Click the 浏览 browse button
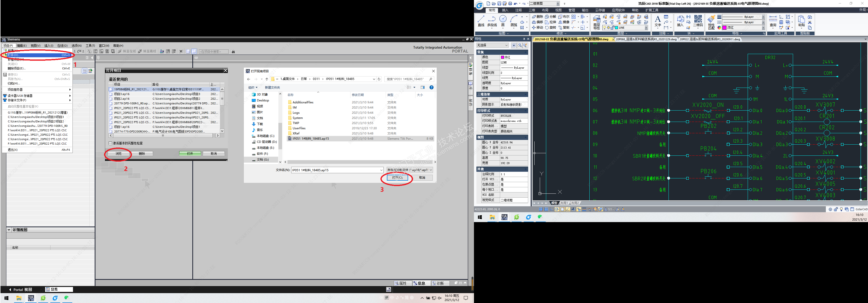This screenshot has height=303, width=868. coord(118,154)
